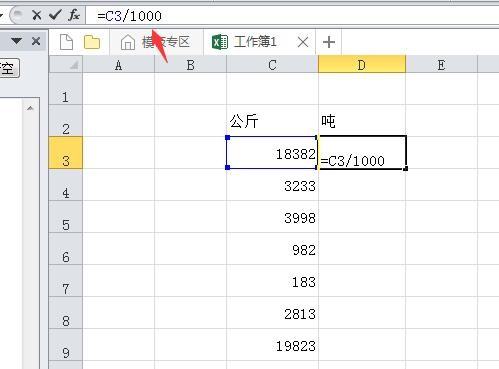Click cell containing 183
The image size is (499, 369).
click(x=272, y=281)
